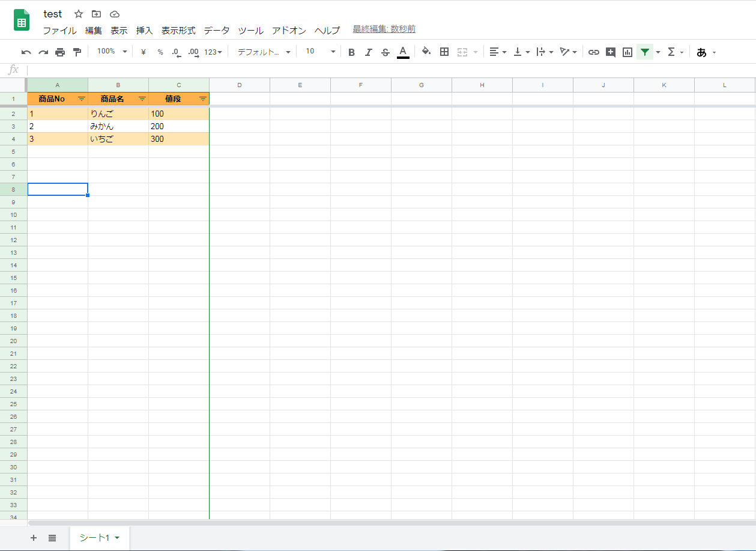The width and height of the screenshot is (756, 551).
Task: Click the print icon
Action: [x=59, y=52]
